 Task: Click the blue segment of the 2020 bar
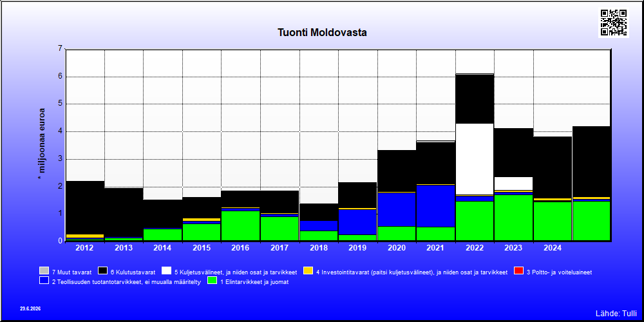point(397,209)
